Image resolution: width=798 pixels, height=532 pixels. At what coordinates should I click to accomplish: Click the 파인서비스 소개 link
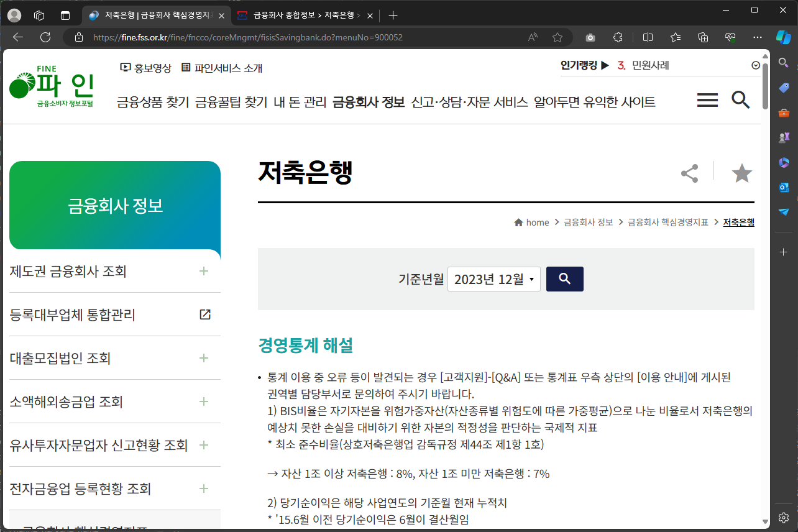point(222,68)
